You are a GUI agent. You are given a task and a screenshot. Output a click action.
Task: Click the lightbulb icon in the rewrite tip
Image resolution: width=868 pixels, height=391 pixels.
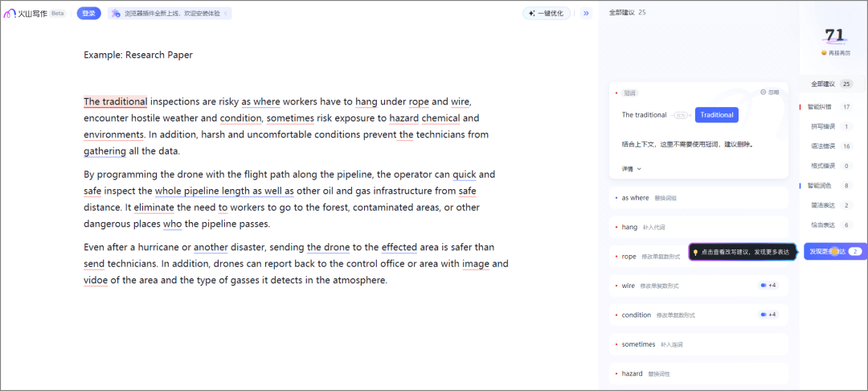coord(695,252)
